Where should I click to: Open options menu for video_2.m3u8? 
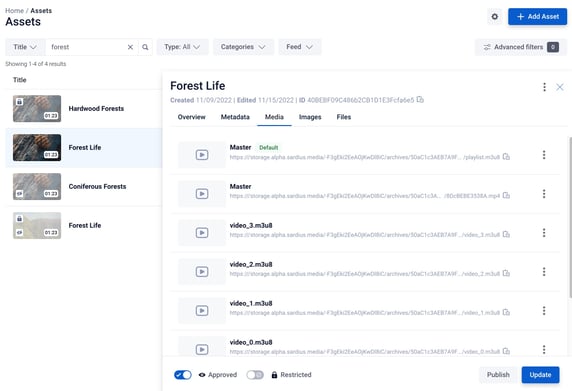544,272
